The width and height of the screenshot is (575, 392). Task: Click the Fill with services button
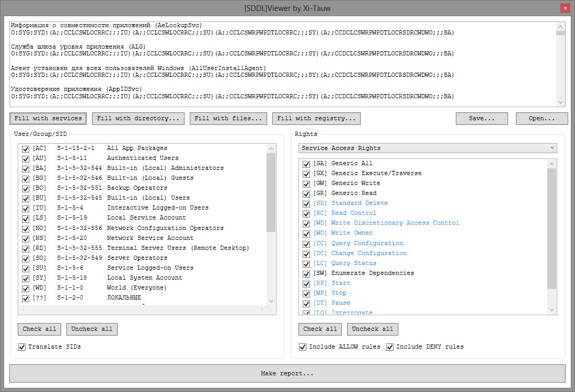[48, 119]
